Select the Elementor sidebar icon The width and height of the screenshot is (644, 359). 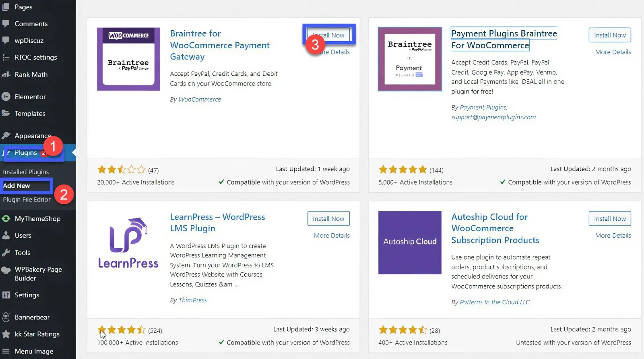(6, 97)
